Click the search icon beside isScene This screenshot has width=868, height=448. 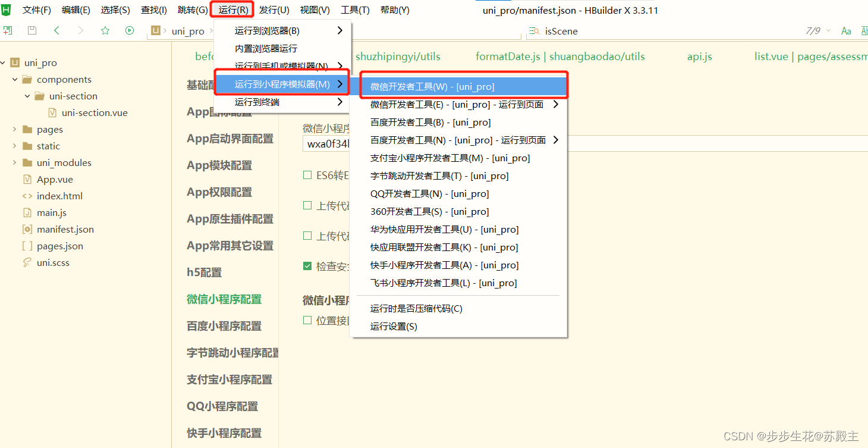(534, 31)
